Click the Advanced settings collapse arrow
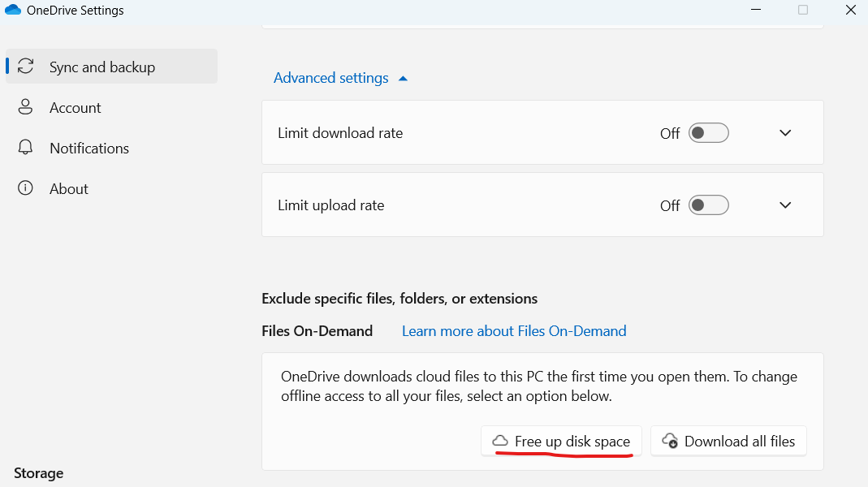The height and width of the screenshot is (487, 868). point(403,79)
